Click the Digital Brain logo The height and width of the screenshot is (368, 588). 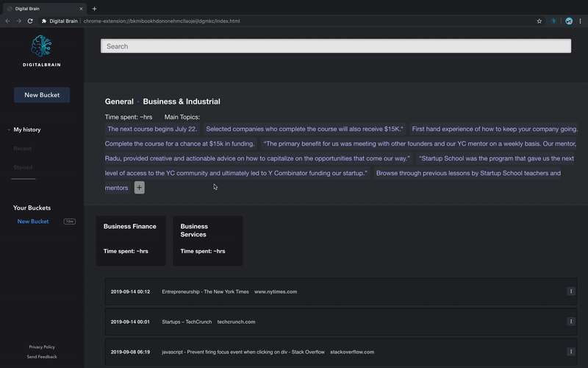(42, 51)
